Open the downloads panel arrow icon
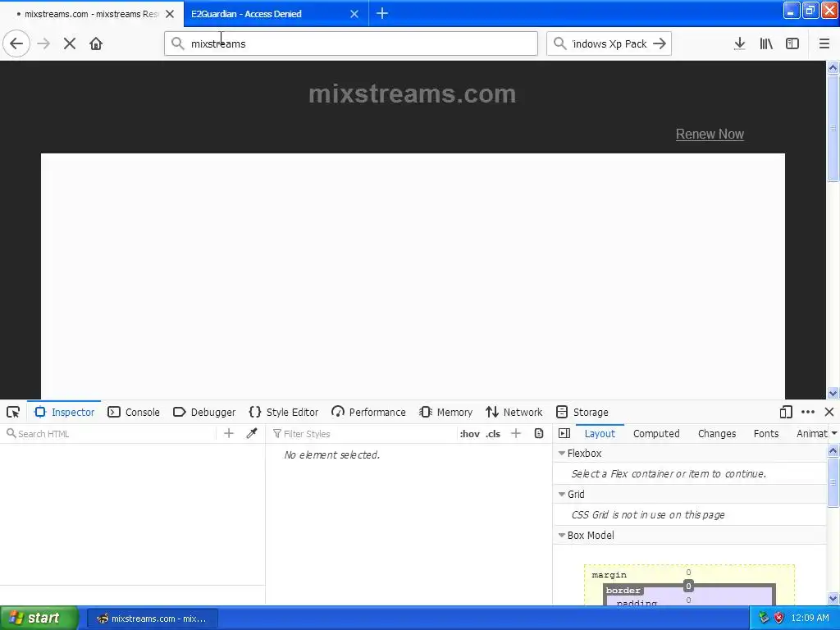The height and width of the screenshot is (630, 840). pyautogui.click(x=739, y=44)
